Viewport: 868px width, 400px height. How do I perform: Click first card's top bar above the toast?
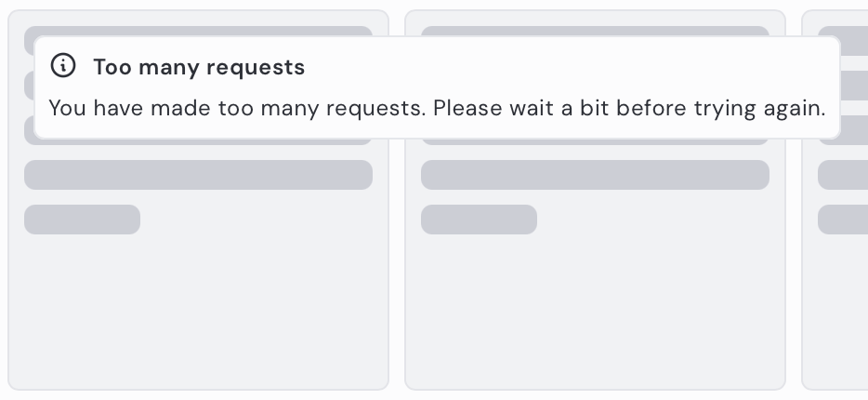[x=198, y=31]
